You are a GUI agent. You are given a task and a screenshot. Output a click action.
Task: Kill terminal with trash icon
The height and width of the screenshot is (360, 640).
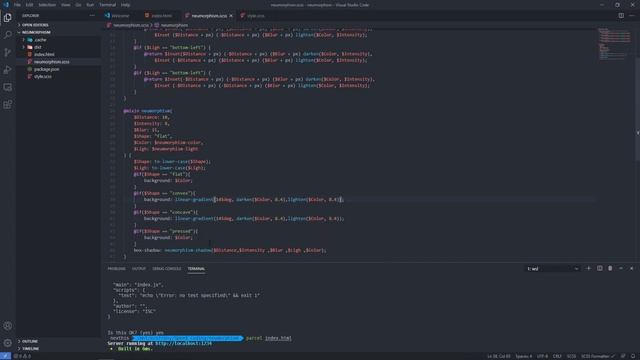(610, 269)
